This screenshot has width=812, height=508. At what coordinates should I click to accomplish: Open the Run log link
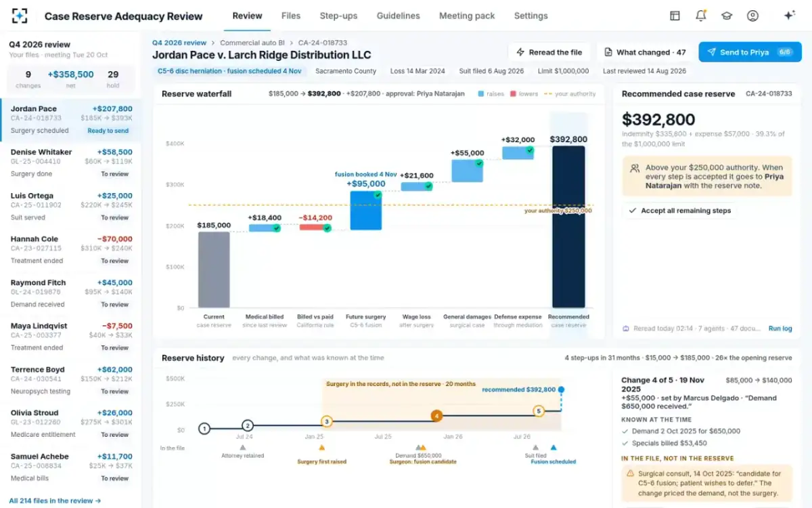coord(780,329)
